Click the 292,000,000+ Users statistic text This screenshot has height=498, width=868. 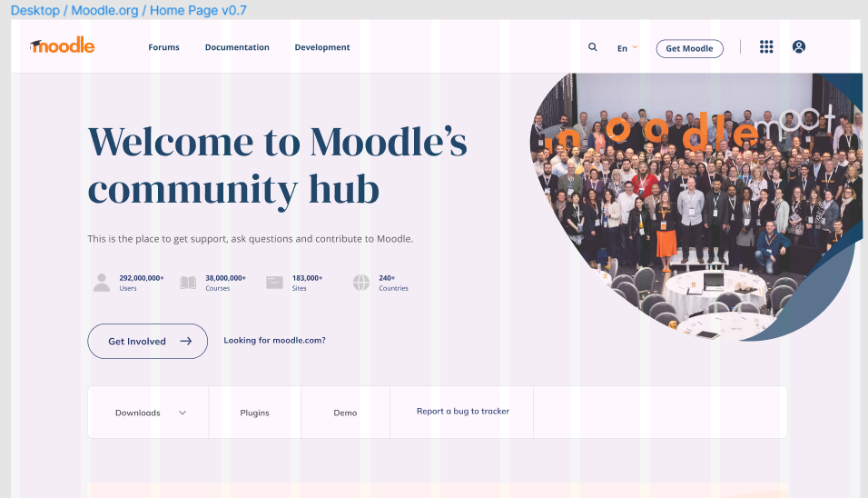(x=142, y=283)
